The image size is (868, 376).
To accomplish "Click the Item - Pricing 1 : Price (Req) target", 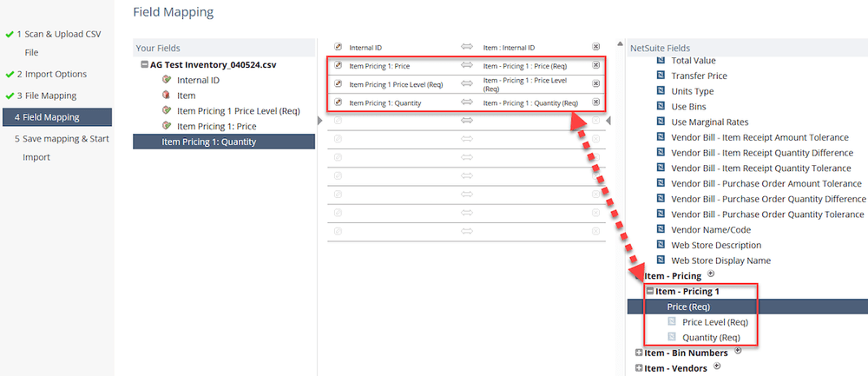I will pos(525,66).
